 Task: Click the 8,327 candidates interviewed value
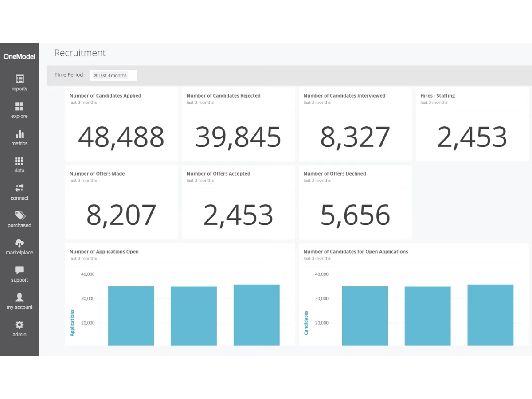(x=355, y=137)
